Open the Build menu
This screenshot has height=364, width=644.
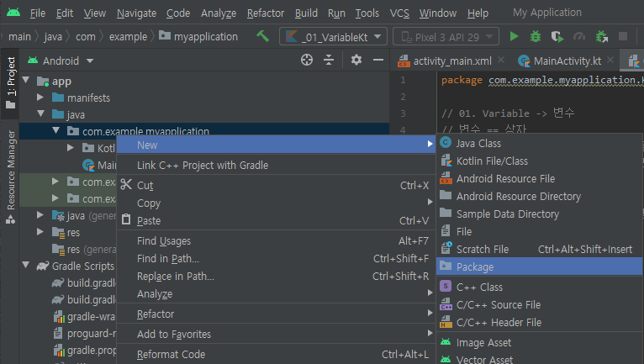(306, 13)
